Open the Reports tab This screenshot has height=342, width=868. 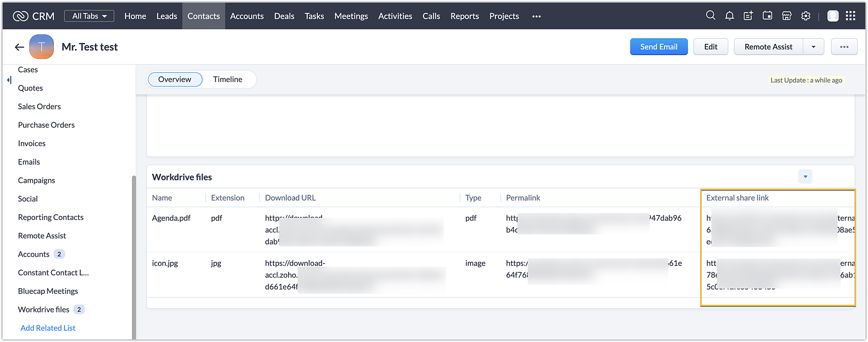click(464, 16)
